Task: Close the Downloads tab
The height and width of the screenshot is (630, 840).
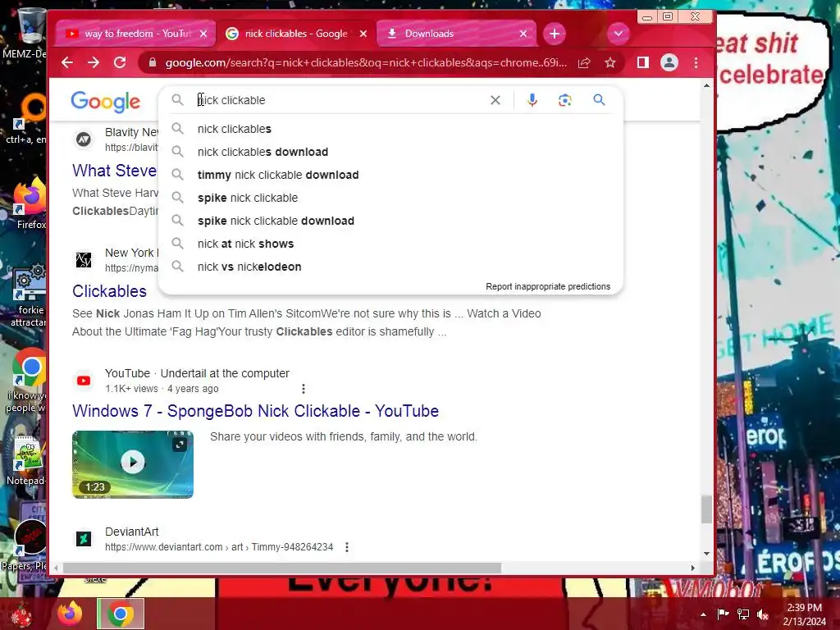Action: point(523,34)
